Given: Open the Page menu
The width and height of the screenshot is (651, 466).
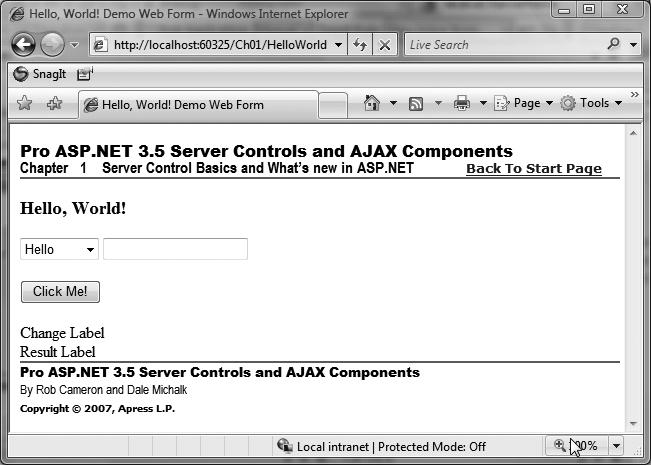Looking at the screenshot, I should pyautogui.click(x=523, y=103).
